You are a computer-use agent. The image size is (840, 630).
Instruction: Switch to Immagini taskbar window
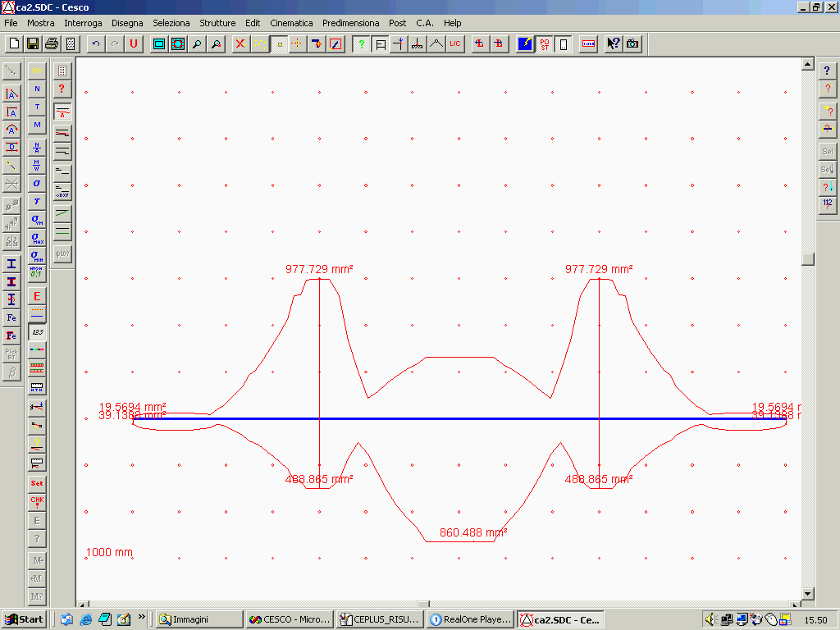pyautogui.click(x=199, y=619)
